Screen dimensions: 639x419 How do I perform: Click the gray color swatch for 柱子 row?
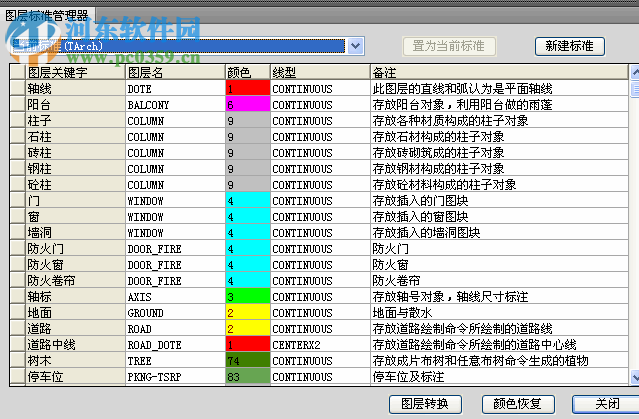click(248, 121)
